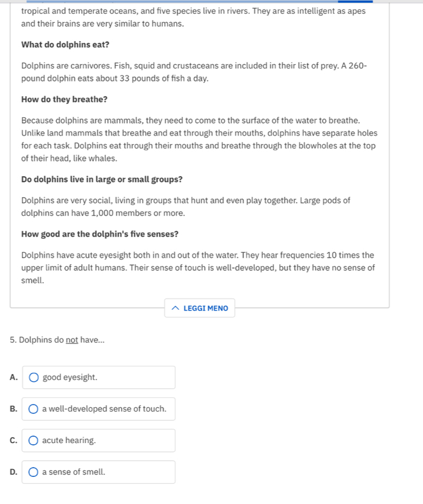Click the 'a well-developed sense of touch.' answer text
The height and width of the screenshot is (504, 423).
click(104, 409)
